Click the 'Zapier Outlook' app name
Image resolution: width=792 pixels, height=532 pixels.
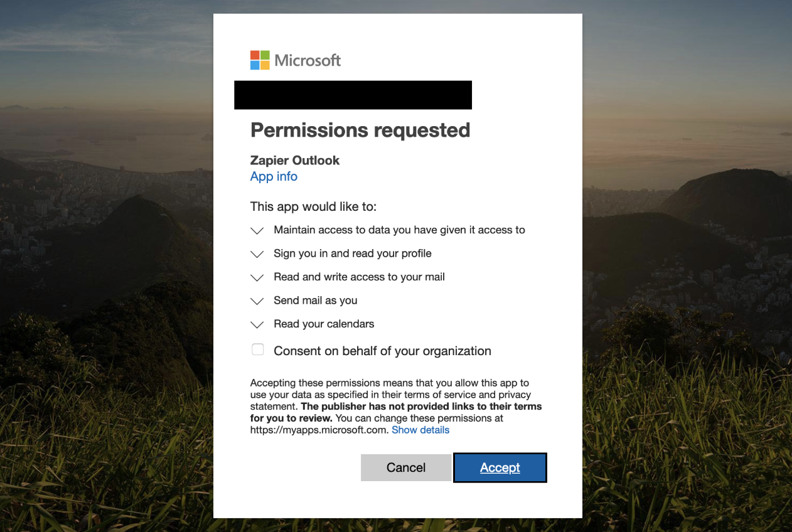coord(295,160)
